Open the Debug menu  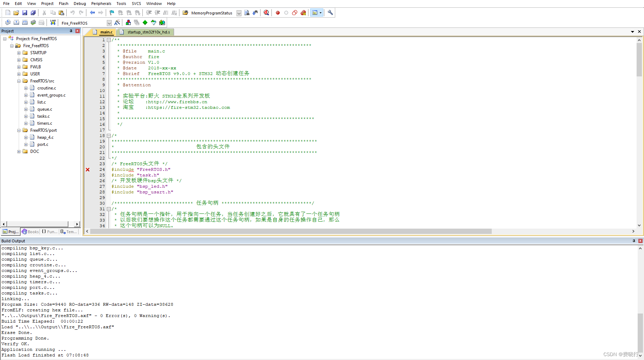click(80, 4)
